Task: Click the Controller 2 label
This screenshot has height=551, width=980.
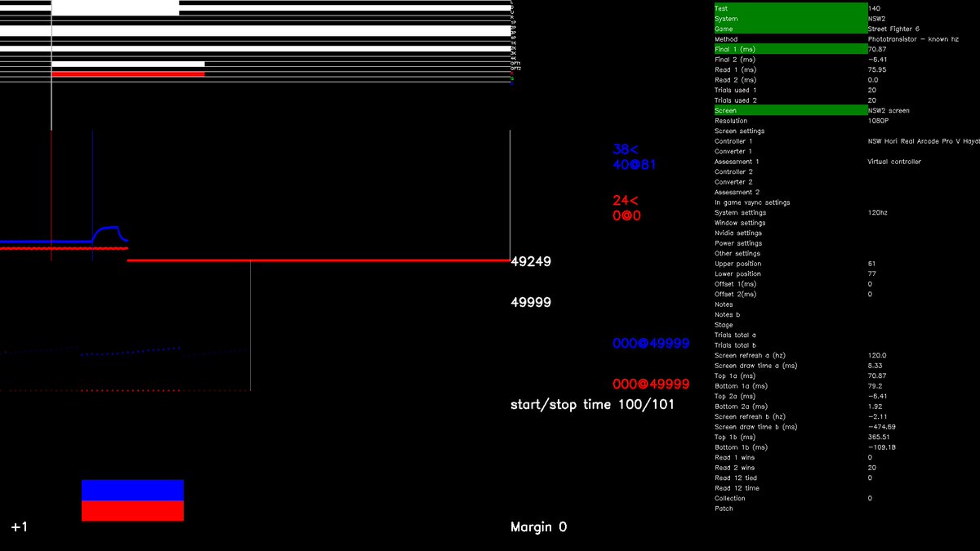Action: [x=733, y=171]
